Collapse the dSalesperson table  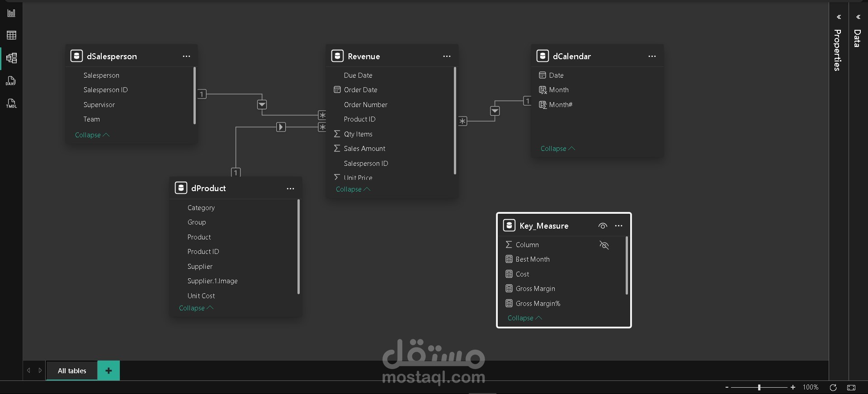(x=92, y=135)
